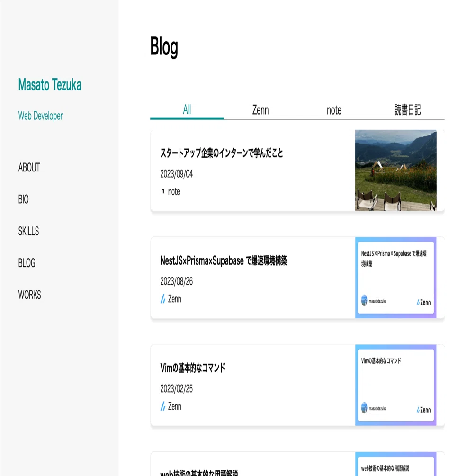The height and width of the screenshot is (476, 476).
Task: Switch to the note tab
Action: (334, 110)
